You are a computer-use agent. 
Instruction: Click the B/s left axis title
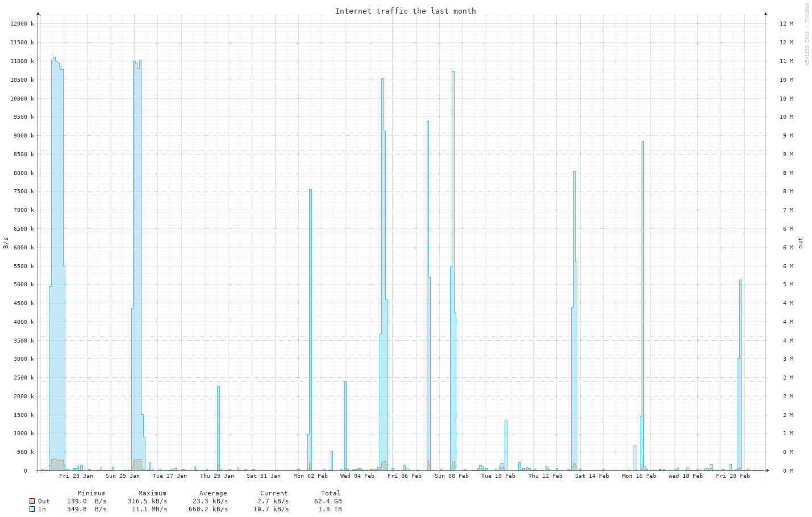(6, 243)
